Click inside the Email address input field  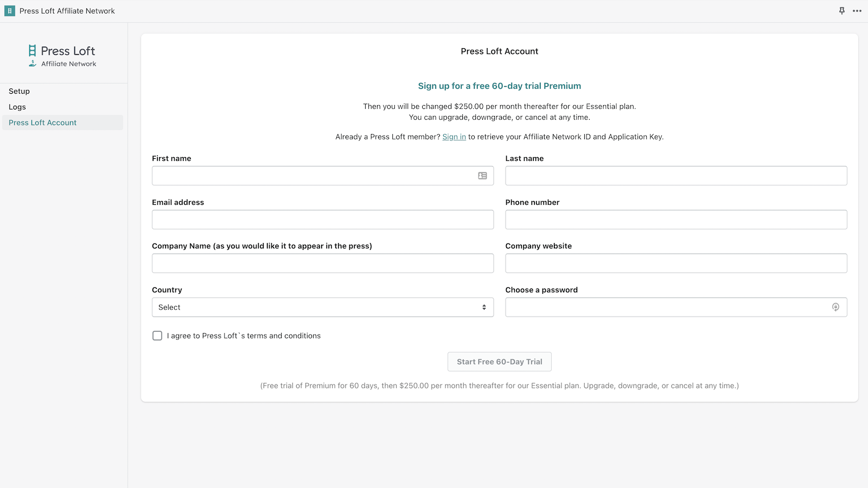coord(322,219)
